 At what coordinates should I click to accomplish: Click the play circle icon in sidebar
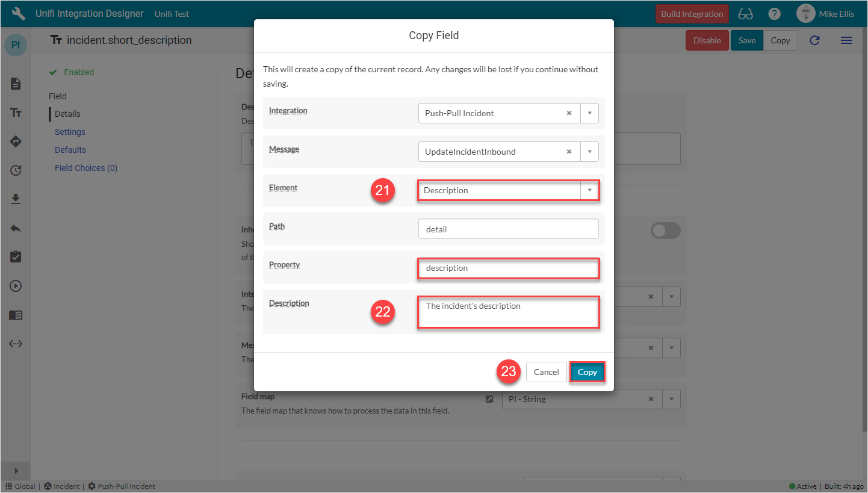point(16,286)
